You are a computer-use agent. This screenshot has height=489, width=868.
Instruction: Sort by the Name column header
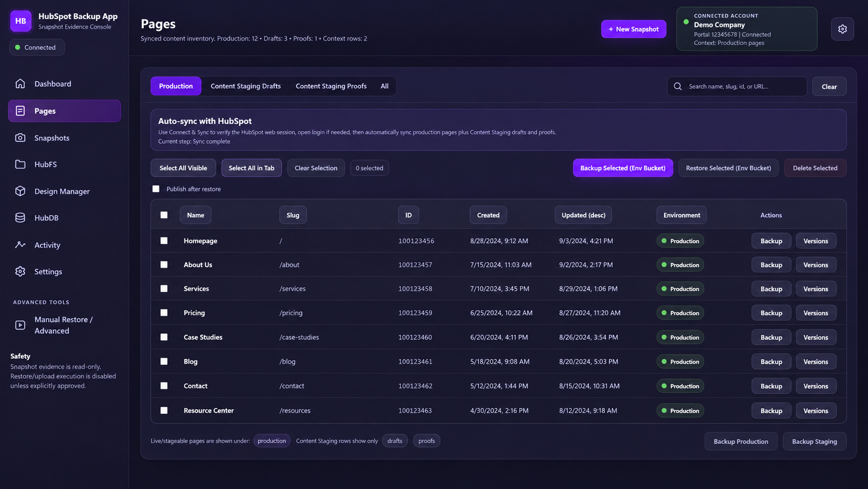pyautogui.click(x=195, y=215)
